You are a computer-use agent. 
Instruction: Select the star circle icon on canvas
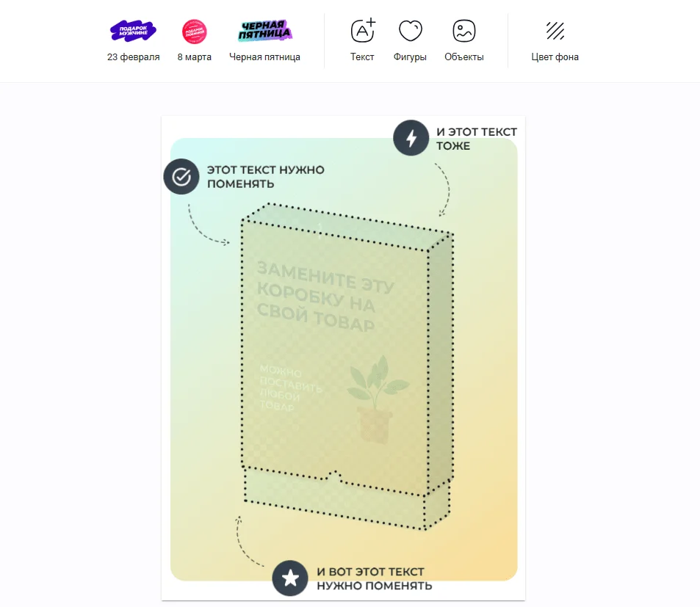290,578
